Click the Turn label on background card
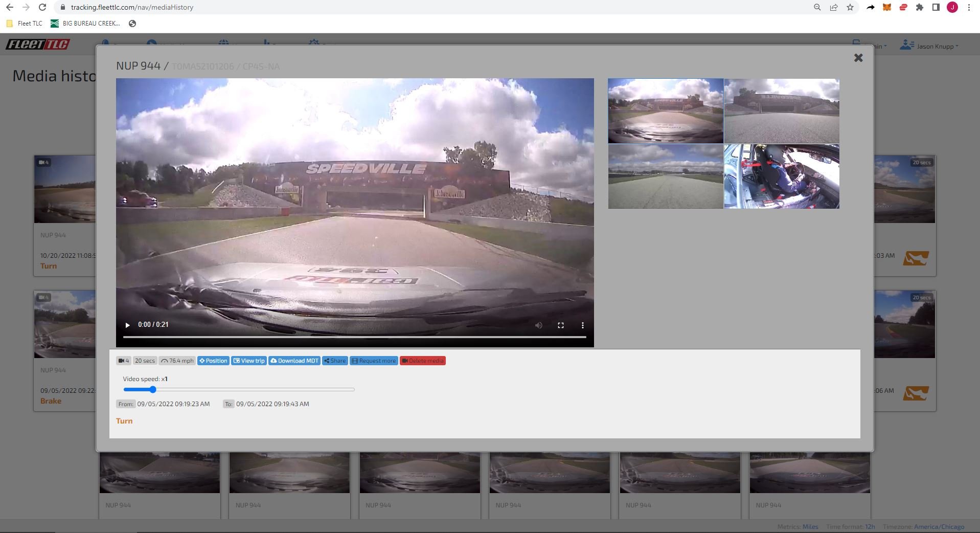The image size is (980, 533). (x=49, y=266)
